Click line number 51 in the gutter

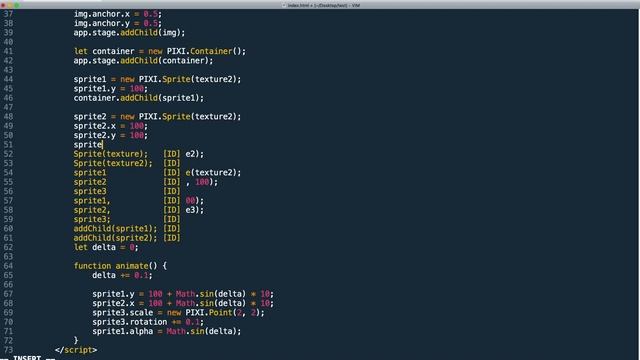click(8, 144)
